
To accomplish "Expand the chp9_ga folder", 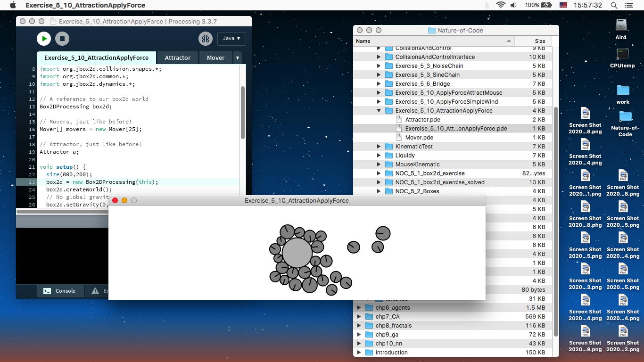I will [359, 335].
